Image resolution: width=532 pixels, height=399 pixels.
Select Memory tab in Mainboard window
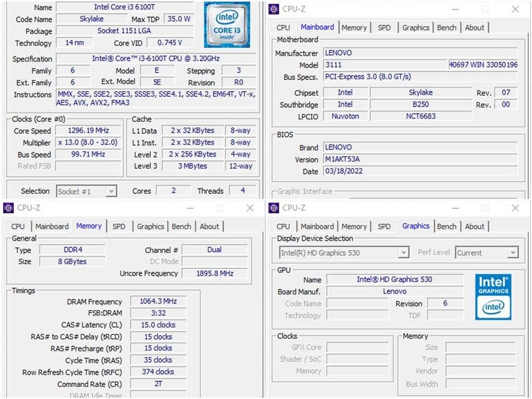354,28
